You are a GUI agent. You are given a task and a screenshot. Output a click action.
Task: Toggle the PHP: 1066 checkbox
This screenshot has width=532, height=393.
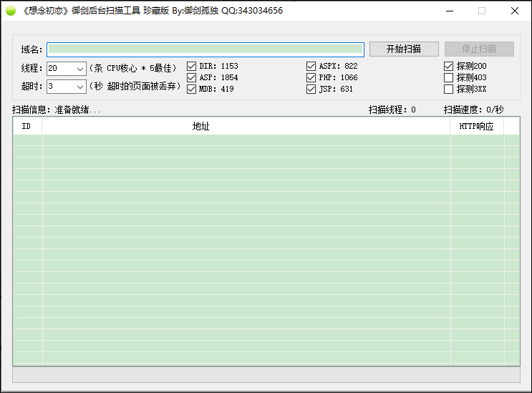[x=311, y=77]
